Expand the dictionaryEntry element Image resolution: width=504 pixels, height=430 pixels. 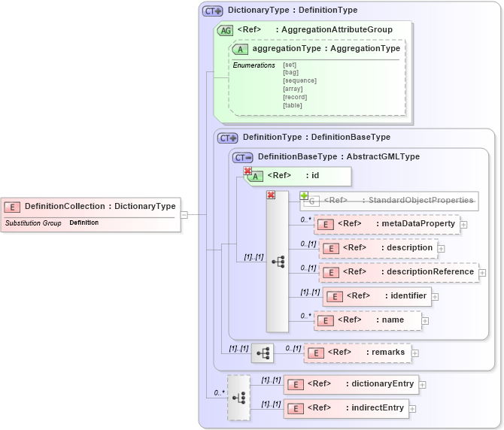coord(422,385)
